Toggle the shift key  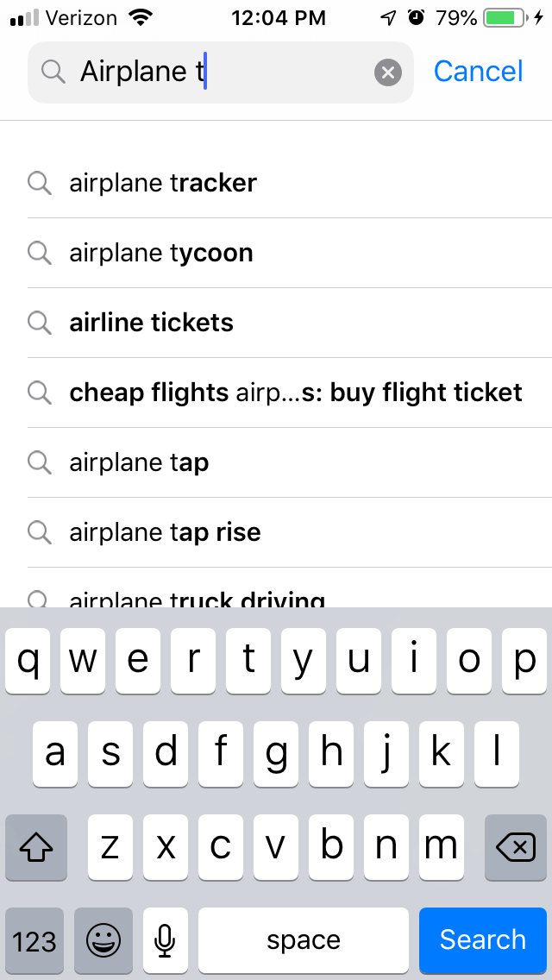[x=36, y=848]
